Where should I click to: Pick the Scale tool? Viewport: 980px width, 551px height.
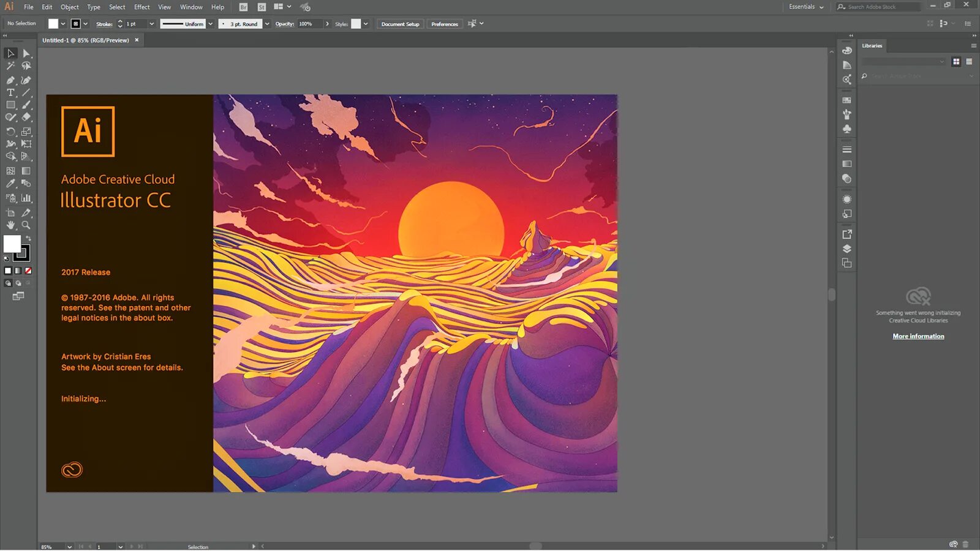tap(26, 132)
